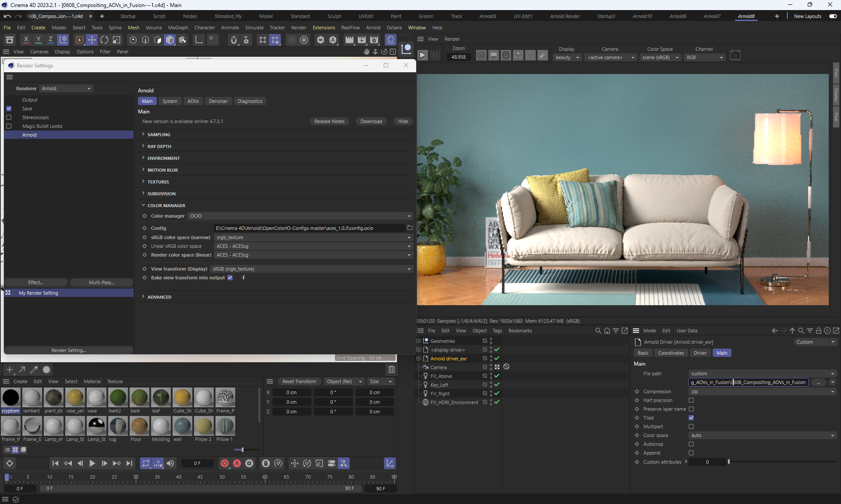Click the Rotate tool icon

click(x=104, y=40)
